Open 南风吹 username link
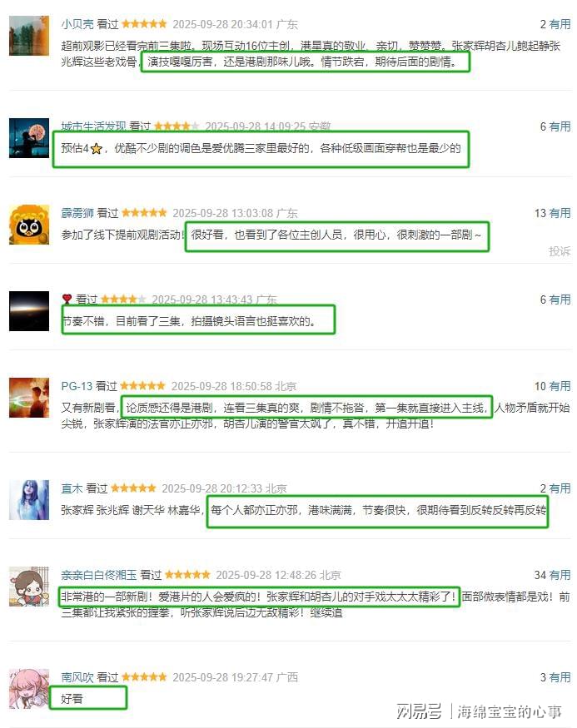The width and height of the screenshot is (577, 728). (x=77, y=677)
